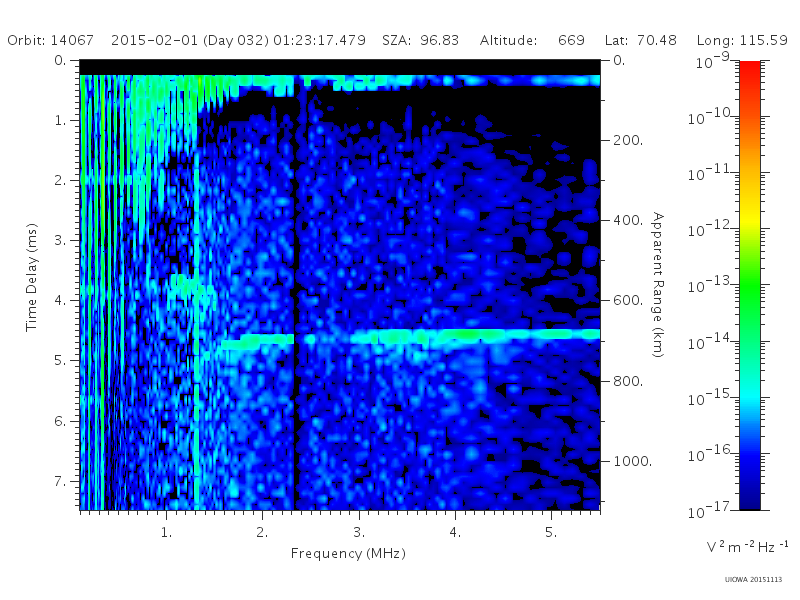
Task: Click the '400.' apparent range tick label
Action: pos(628,220)
